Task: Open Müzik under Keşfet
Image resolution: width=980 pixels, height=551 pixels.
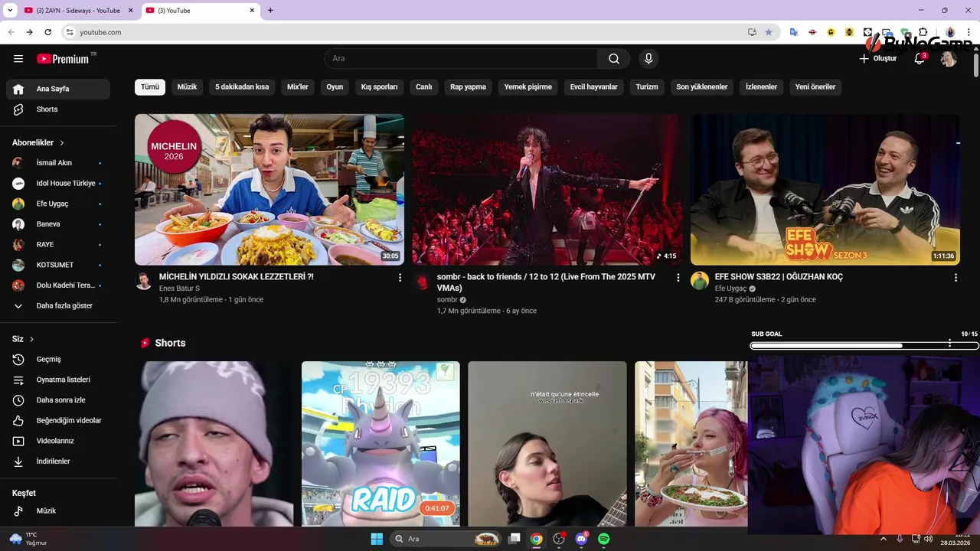Action: click(58, 511)
